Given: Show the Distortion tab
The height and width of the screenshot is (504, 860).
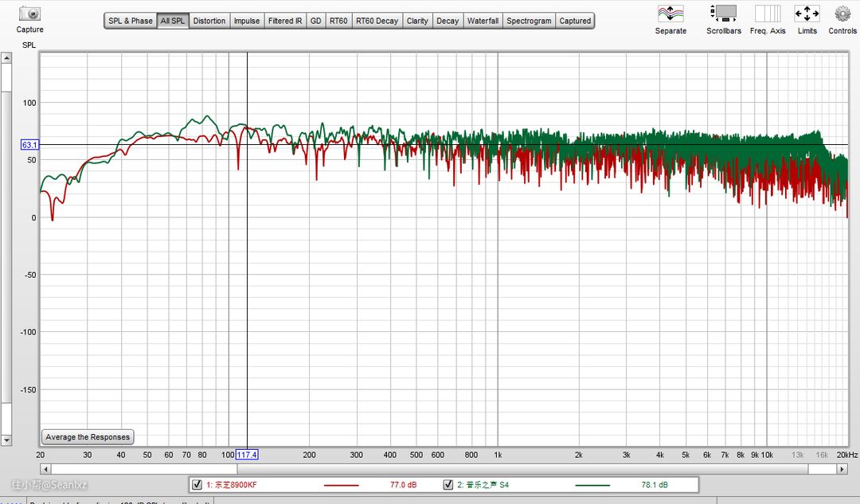Looking at the screenshot, I should click(x=209, y=21).
